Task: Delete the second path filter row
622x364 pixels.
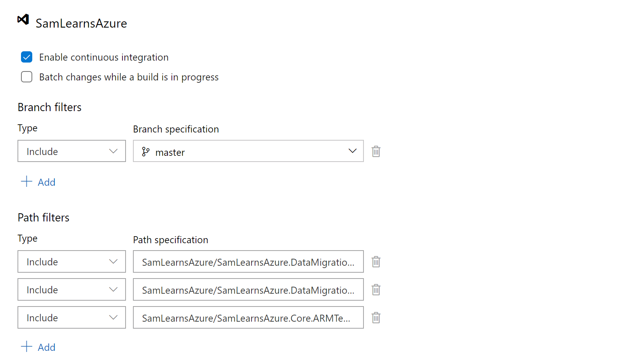Action: tap(376, 290)
